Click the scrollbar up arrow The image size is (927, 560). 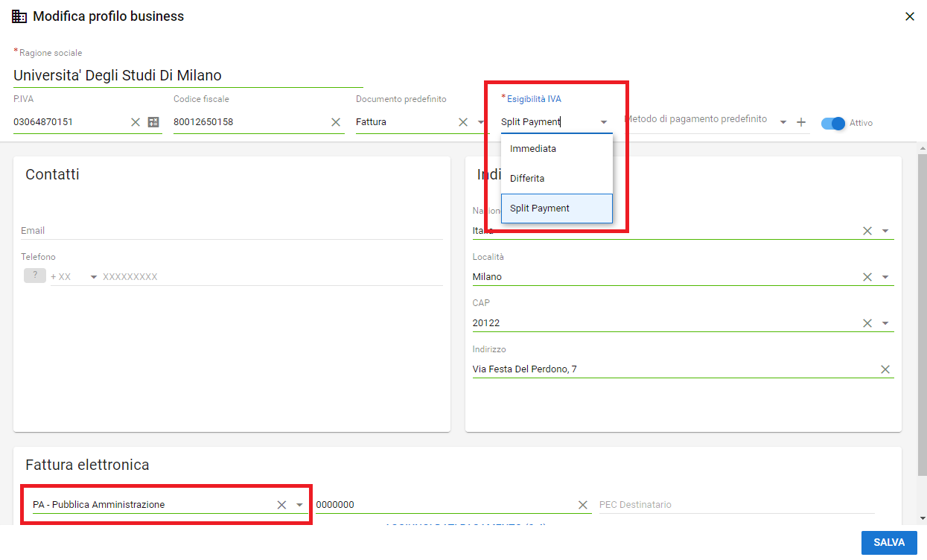click(x=923, y=148)
